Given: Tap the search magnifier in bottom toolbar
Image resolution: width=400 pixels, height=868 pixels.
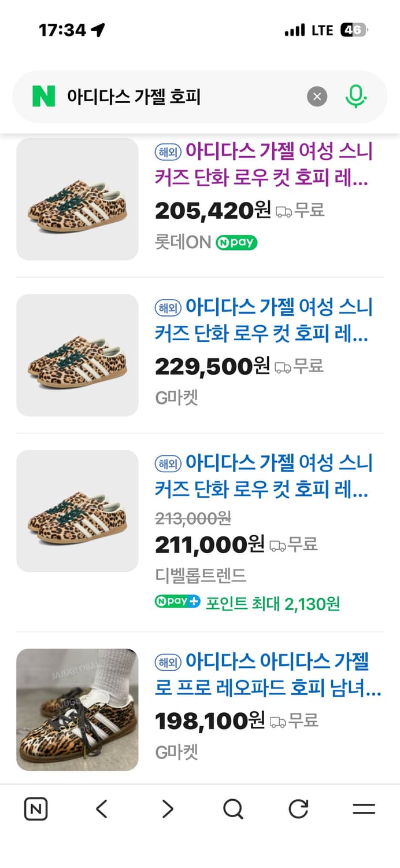Looking at the screenshot, I should pos(232,809).
